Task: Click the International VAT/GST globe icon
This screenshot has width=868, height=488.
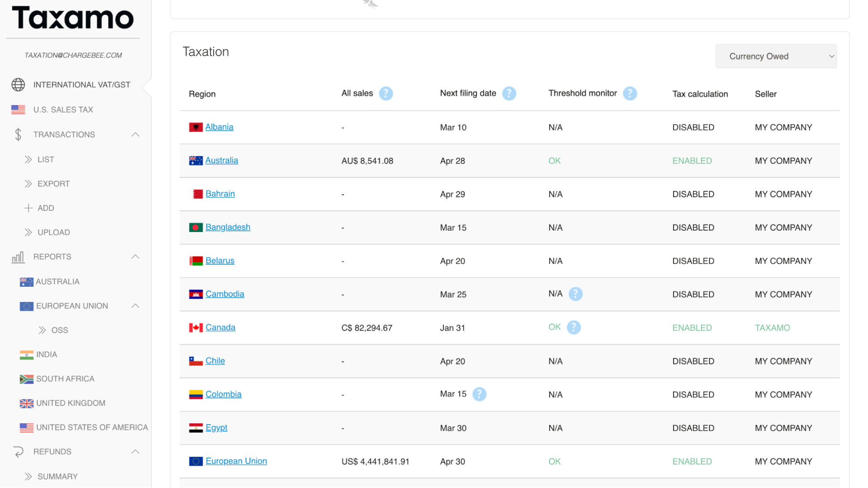Action: tap(18, 85)
